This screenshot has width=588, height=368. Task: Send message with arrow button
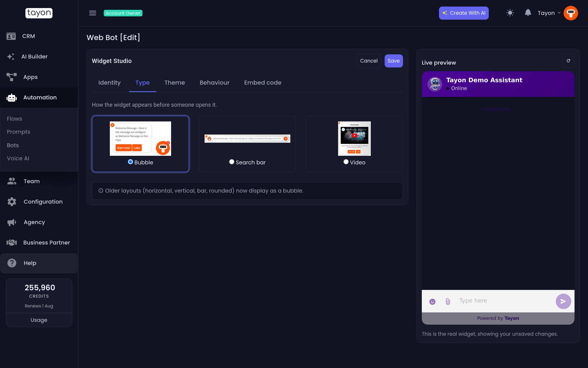coord(563,301)
